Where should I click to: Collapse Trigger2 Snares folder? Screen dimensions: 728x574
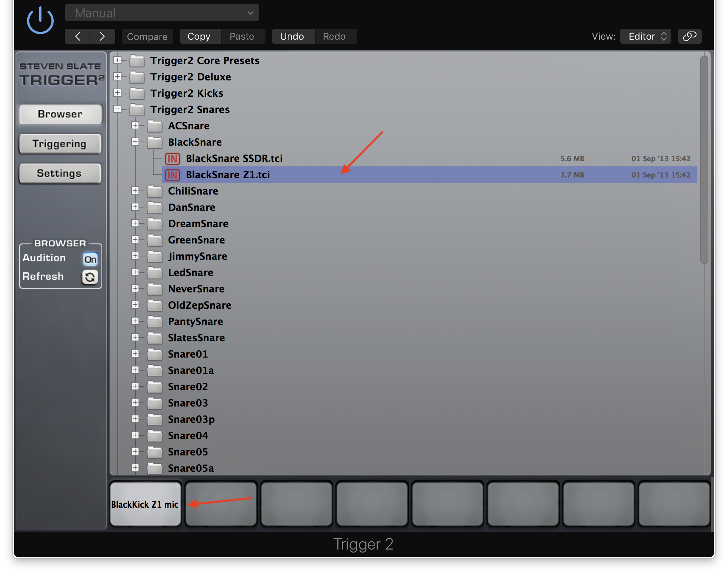pos(117,109)
